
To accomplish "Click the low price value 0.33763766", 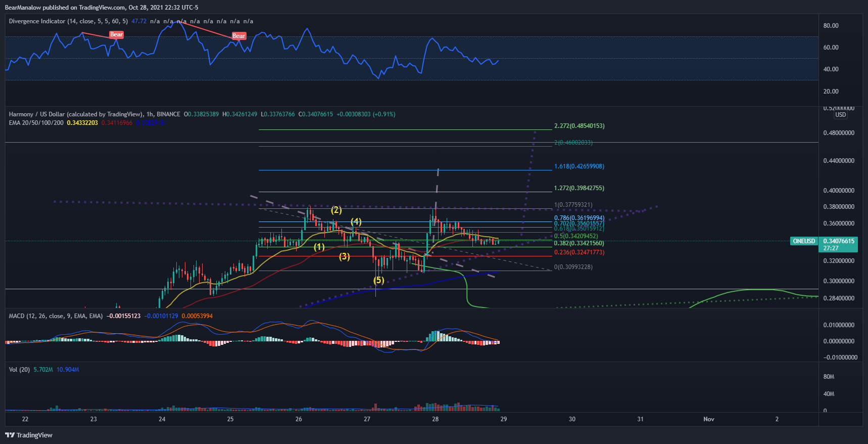I will (x=279, y=114).
